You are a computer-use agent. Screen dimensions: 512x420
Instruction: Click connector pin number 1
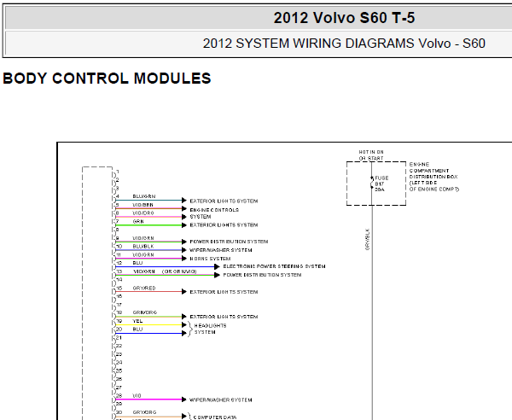(x=118, y=172)
